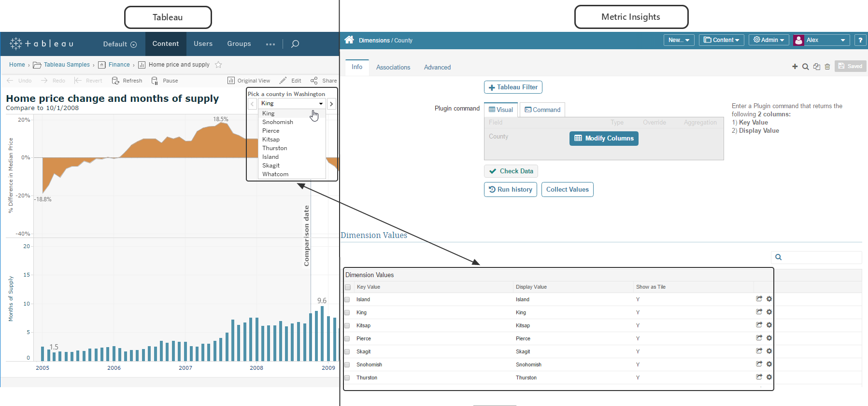The height and width of the screenshot is (406, 868).
Task: Click the plus add icon
Action: (x=795, y=67)
